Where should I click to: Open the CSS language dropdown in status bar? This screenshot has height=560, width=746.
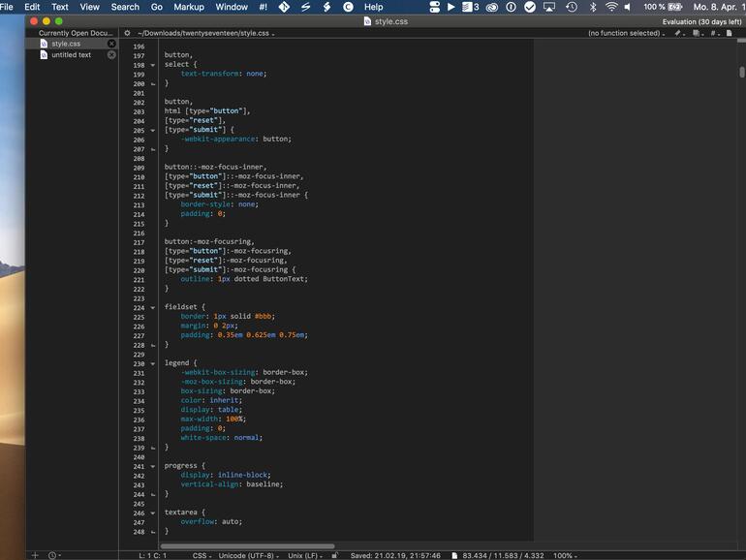pyautogui.click(x=202, y=555)
